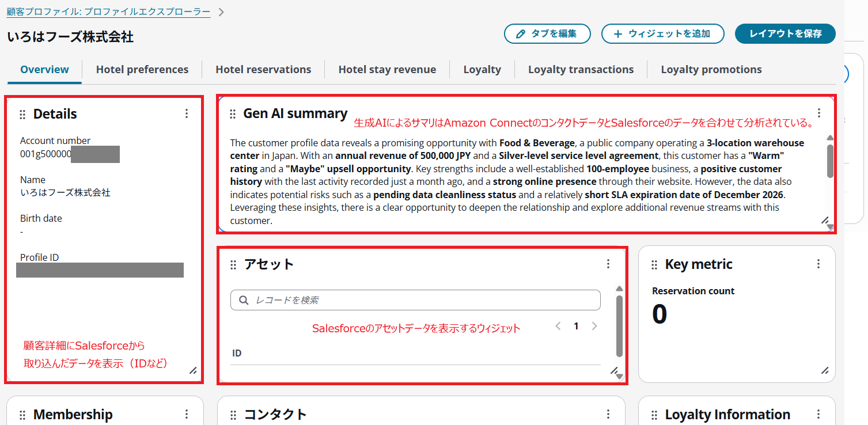Click the ウィジェットを追加 button

coord(662,33)
